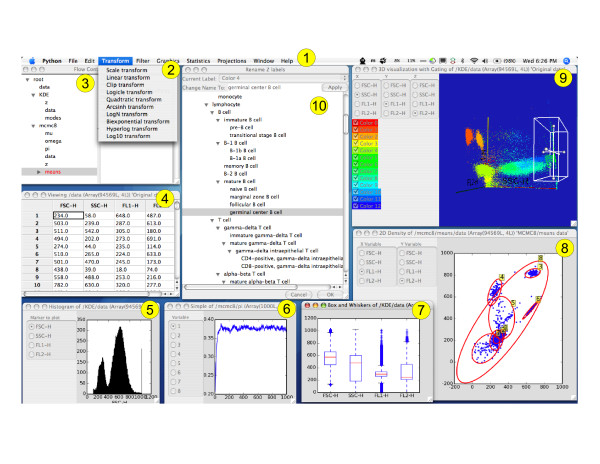Choose Scale transform from Transform menu
The width and height of the screenshot is (600, 464).
[127, 70]
